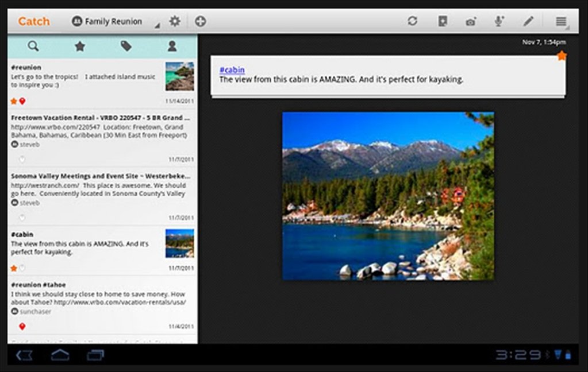Add a new stream with plus icon
The width and height of the screenshot is (588, 372).
point(200,21)
